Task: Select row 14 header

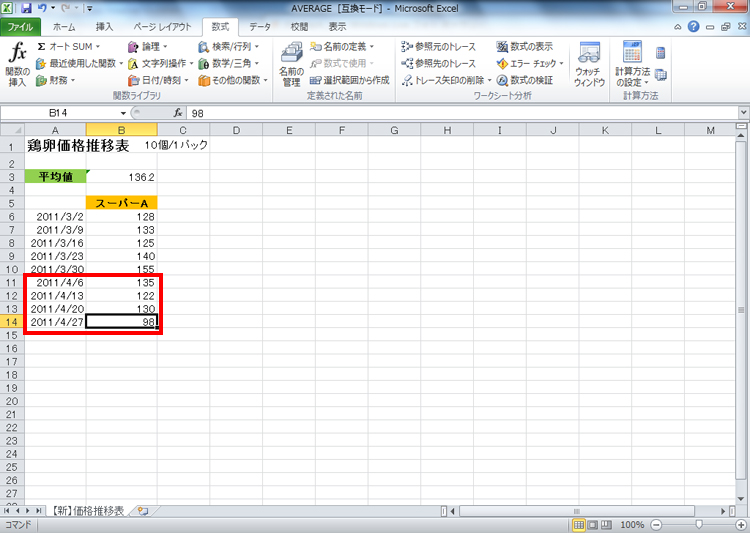Action: 12,322
